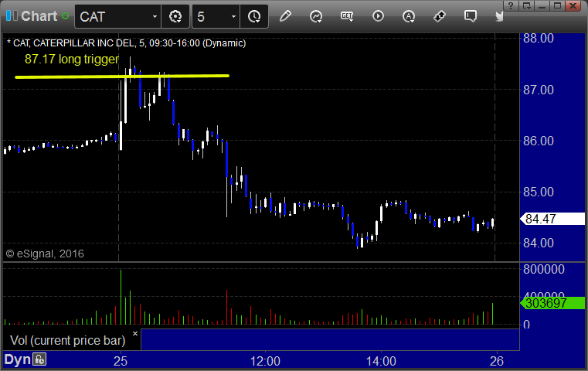Click the 86.00 price axis label
The width and height of the screenshot is (588, 371).
pos(539,141)
